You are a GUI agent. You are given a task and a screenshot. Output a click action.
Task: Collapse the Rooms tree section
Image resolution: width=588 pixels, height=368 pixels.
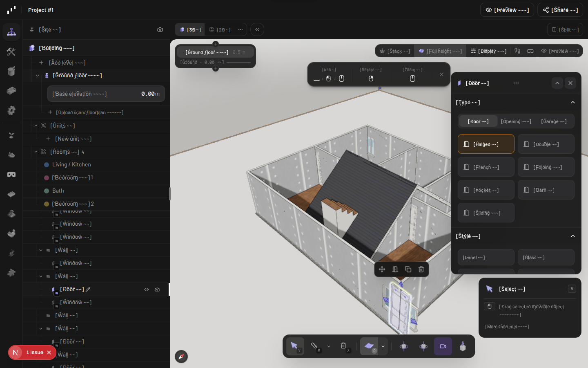pyautogui.click(x=36, y=152)
